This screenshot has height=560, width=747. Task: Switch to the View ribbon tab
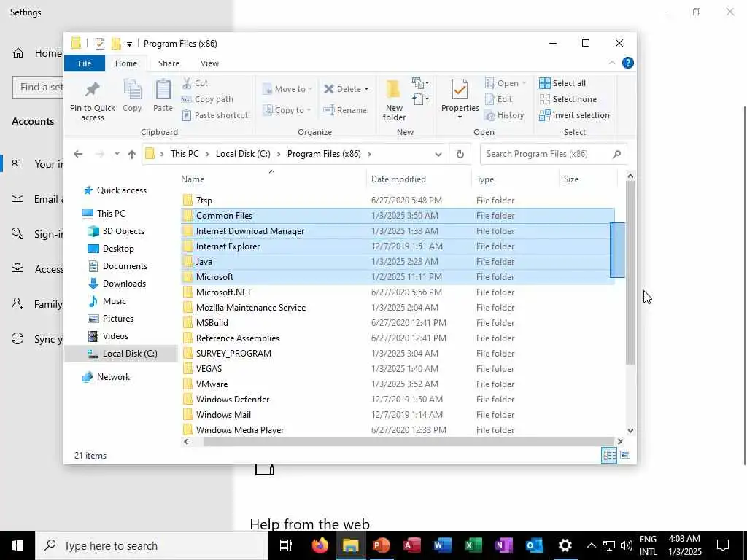coord(209,63)
